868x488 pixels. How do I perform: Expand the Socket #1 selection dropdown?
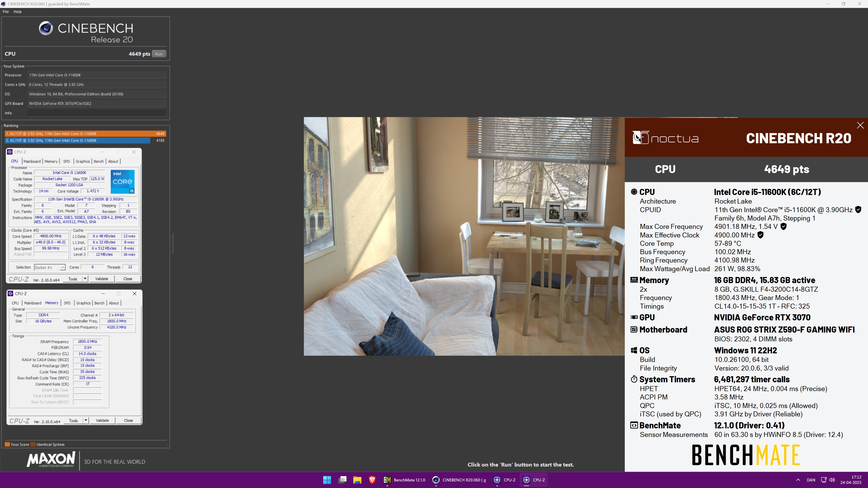pyautogui.click(x=62, y=267)
